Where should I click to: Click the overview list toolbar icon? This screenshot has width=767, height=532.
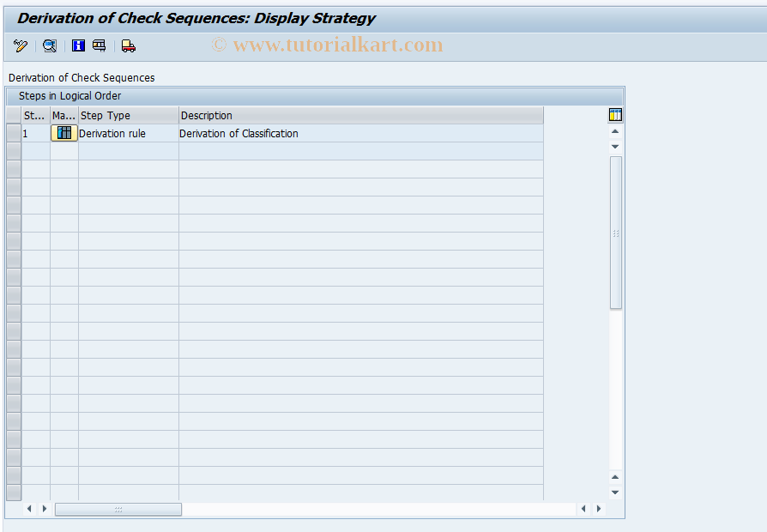pyautogui.click(x=100, y=46)
